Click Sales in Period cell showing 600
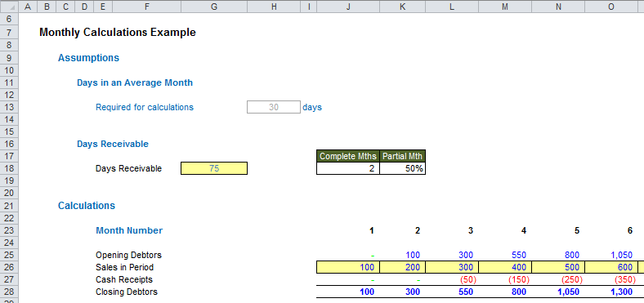Image resolution: width=644 pixels, height=303 pixels. tap(611, 267)
